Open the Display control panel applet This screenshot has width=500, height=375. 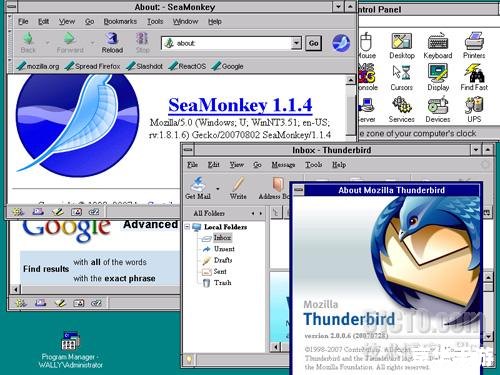coord(438,77)
